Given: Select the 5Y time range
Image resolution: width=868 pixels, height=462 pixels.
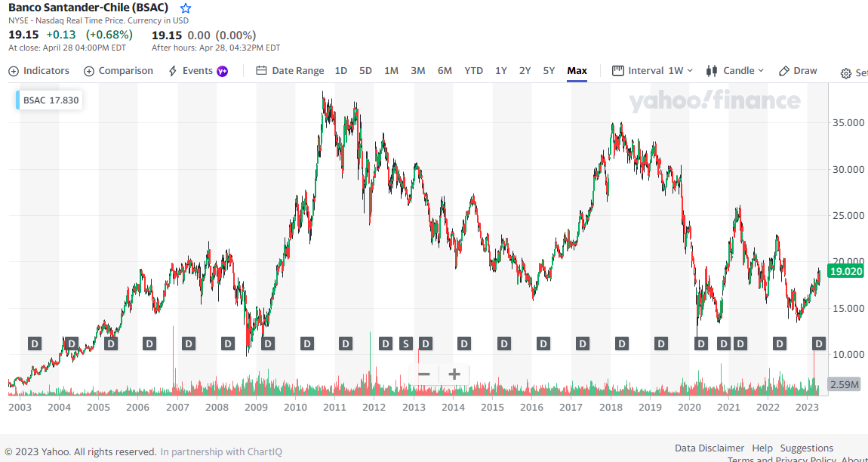Looking at the screenshot, I should pos(549,71).
